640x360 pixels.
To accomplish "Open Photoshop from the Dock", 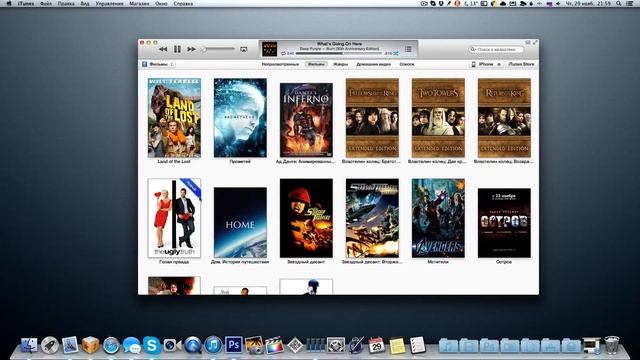I will point(233,345).
